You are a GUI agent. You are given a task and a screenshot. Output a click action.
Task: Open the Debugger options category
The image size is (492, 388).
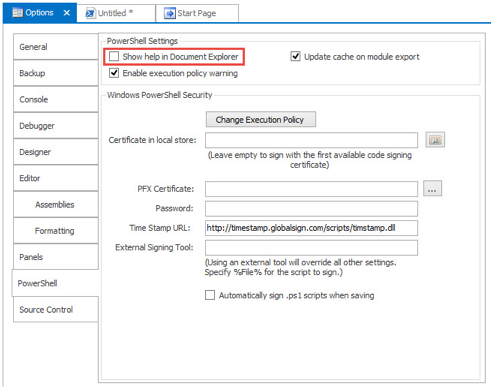click(56, 126)
